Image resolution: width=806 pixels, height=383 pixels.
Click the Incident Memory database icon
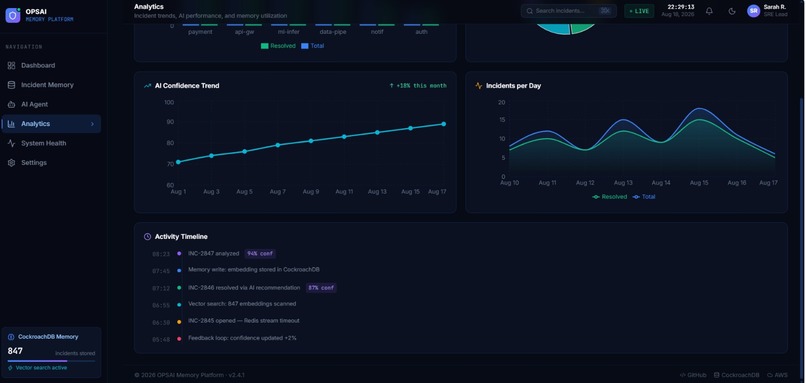tap(11, 85)
